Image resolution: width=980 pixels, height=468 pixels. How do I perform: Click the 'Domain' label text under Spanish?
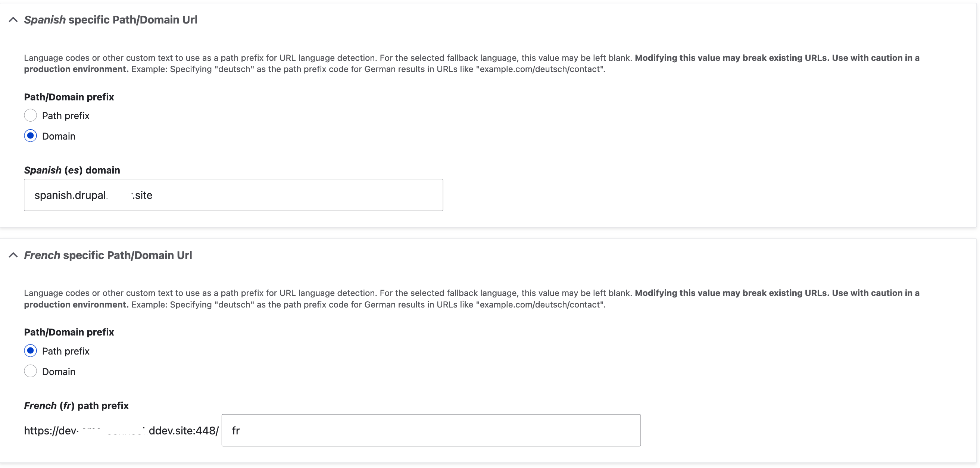point(59,136)
